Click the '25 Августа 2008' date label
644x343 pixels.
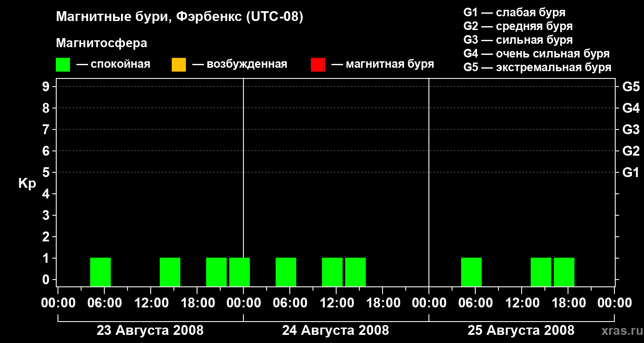point(521,330)
